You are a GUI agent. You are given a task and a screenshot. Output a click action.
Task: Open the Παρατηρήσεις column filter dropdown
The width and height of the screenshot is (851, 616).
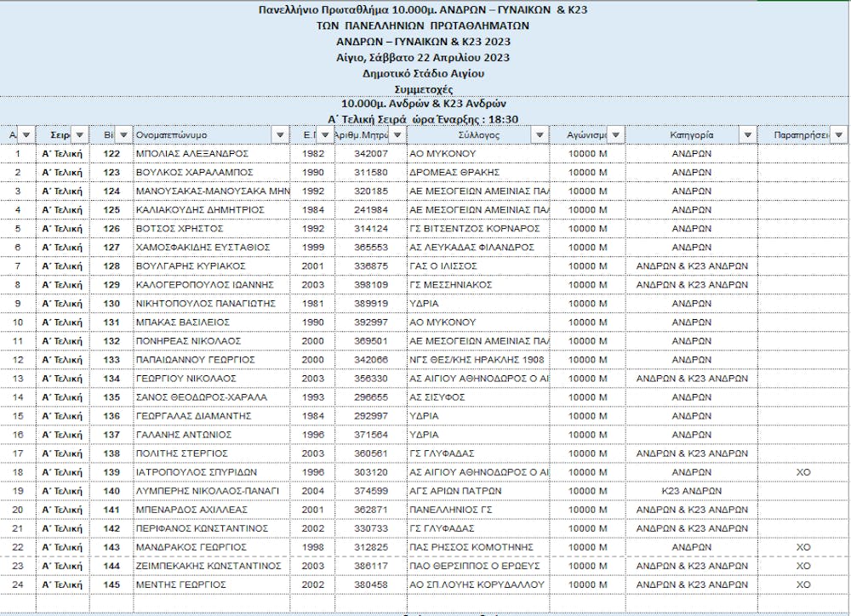click(839, 135)
